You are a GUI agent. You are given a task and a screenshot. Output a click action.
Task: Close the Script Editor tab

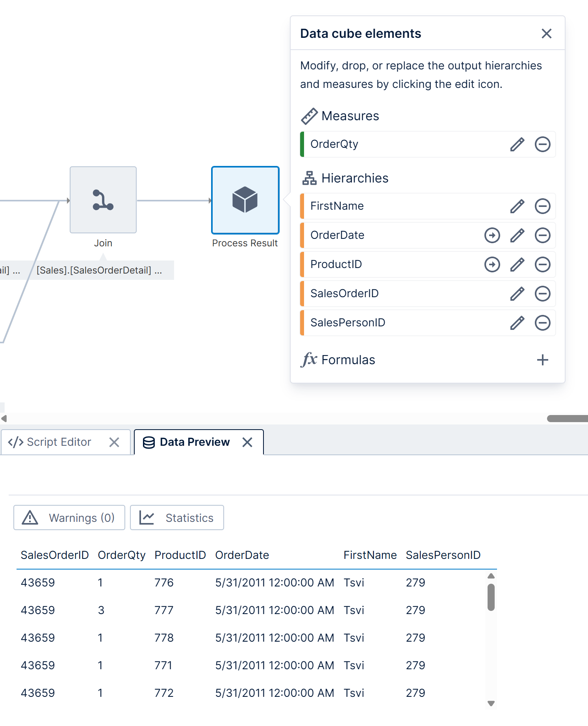pos(114,442)
